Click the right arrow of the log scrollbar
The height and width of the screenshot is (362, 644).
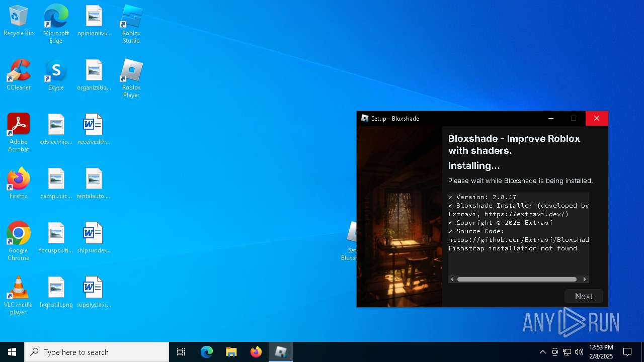pos(585,279)
